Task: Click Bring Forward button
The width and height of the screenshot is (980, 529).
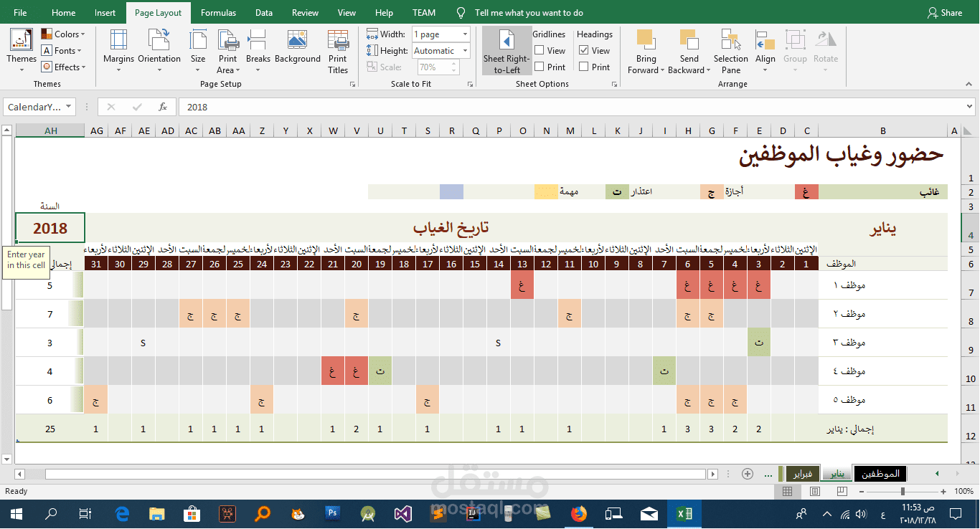Action: [x=645, y=51]
